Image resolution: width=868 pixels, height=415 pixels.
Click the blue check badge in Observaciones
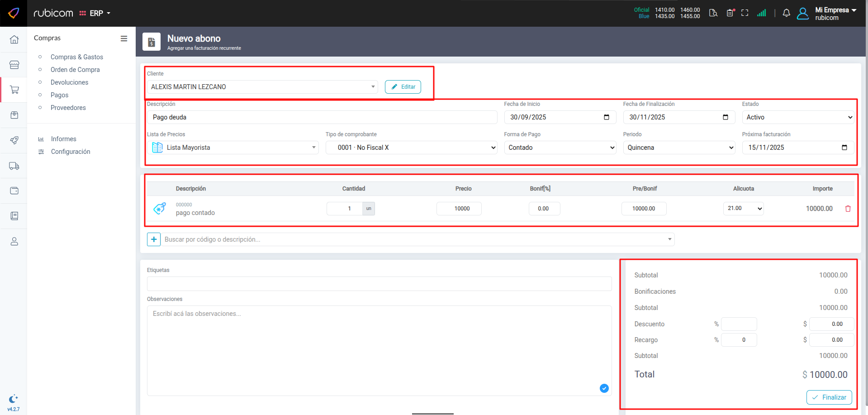click(604, 388)
